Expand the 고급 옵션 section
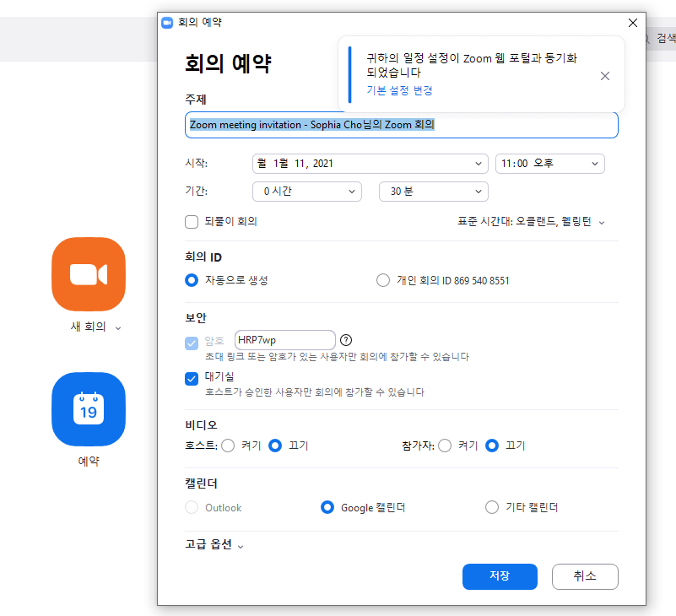The width and height of the screenshot is (676, 616). 214,544
